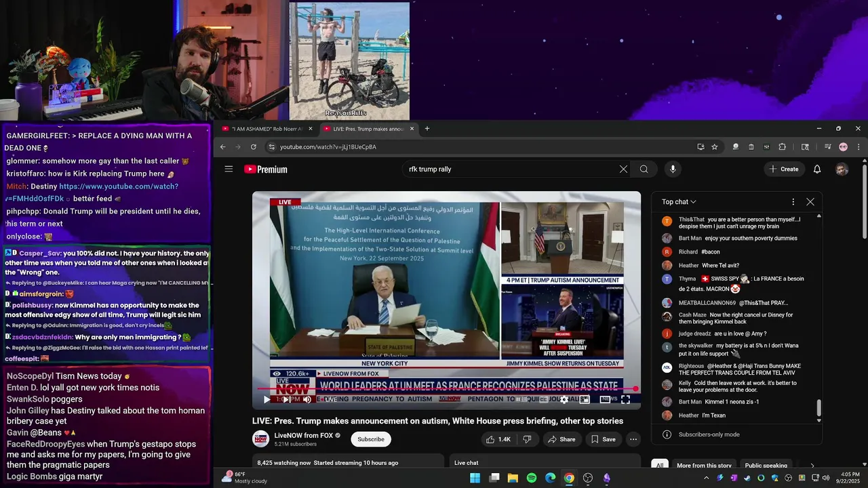
Task: Select More from this story chip
Action: point(704,465)
